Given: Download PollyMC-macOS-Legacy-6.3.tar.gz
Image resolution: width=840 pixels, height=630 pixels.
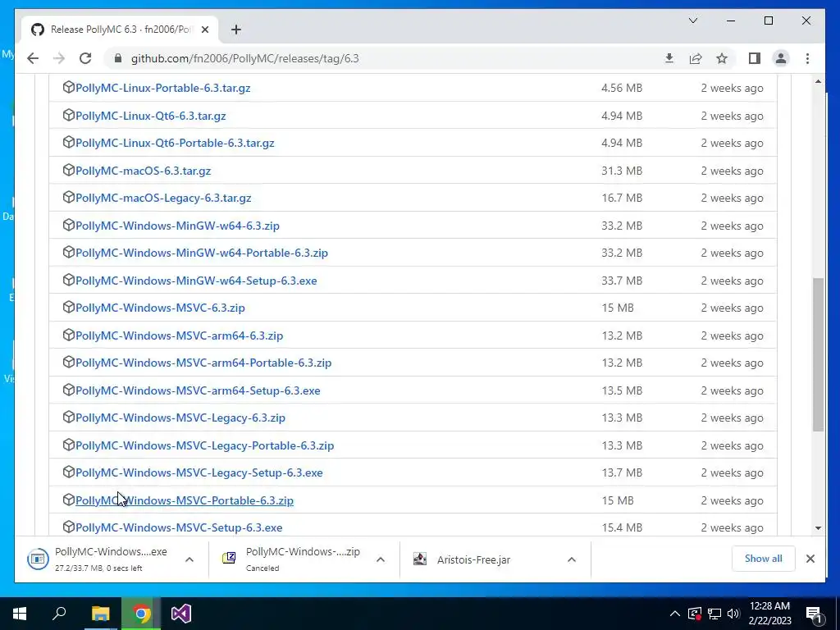Looking at the screenshot, I should [163, 199].
